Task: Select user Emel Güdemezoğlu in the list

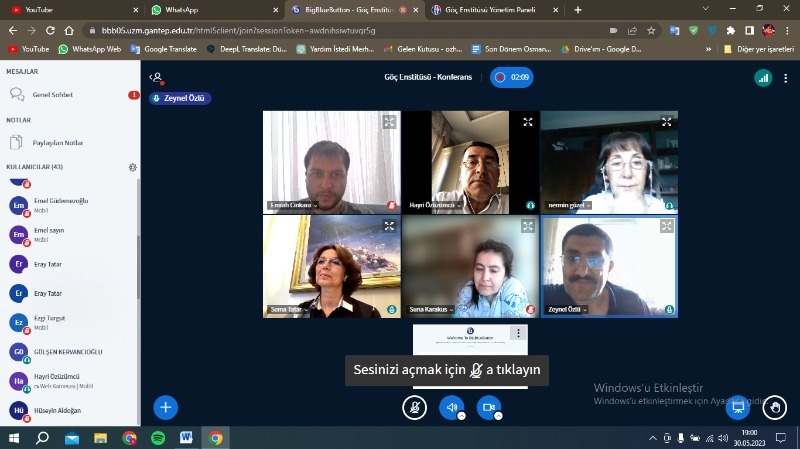Action: point(60,204)
